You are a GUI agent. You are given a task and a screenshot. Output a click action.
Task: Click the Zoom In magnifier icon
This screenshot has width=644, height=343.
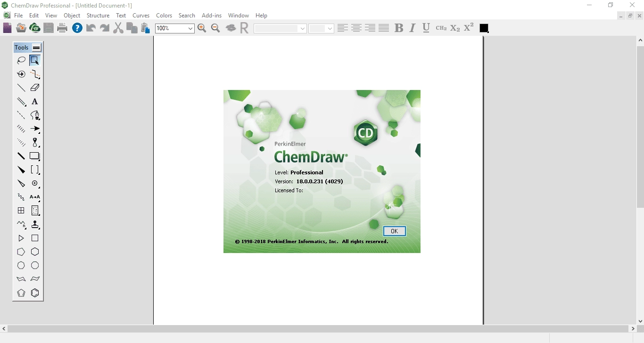pos(202,28)
